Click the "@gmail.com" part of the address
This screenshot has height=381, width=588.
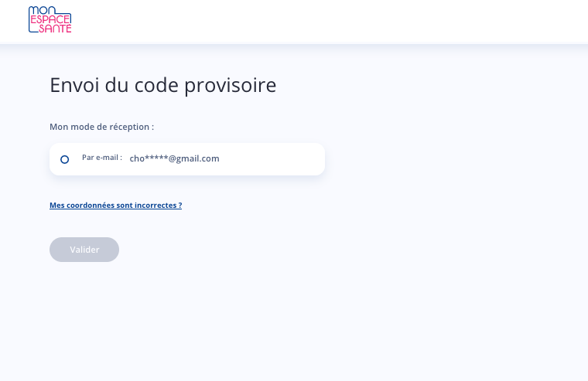[x=194, y=158]
